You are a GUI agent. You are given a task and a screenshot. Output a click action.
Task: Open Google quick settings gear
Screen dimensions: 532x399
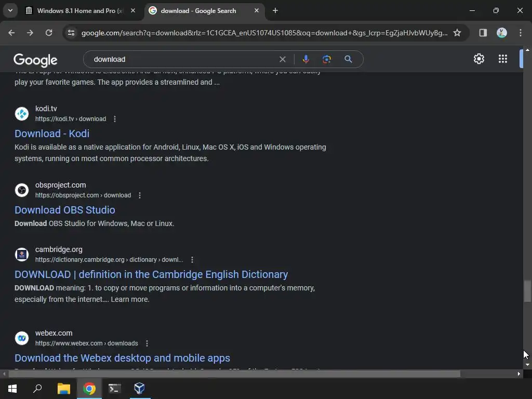(x=478, y=59)
